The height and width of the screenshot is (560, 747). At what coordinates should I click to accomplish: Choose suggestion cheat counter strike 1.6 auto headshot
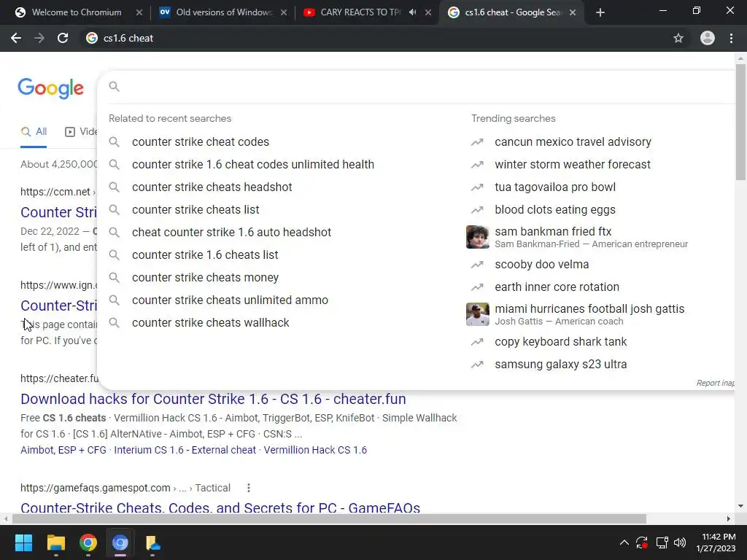coord(231,233)
